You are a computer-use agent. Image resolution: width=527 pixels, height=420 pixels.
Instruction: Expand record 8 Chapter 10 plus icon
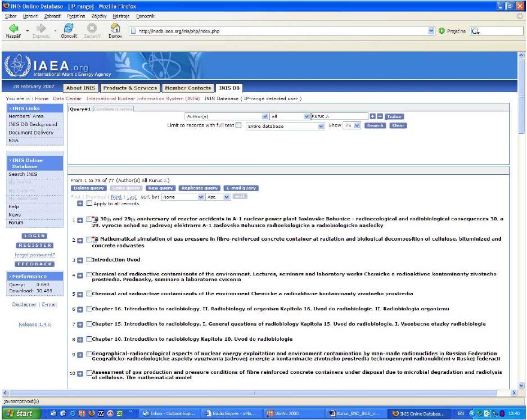click(x=80, y=340)
